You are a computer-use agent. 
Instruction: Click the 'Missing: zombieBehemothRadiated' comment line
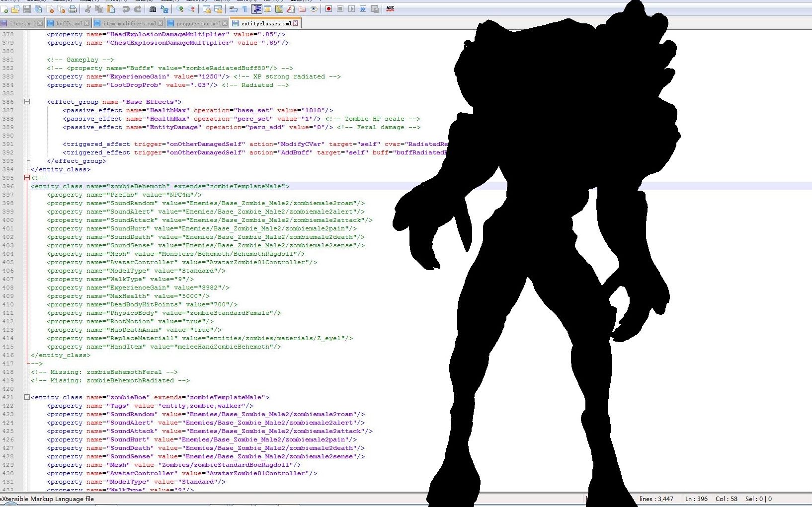point(110,380)
